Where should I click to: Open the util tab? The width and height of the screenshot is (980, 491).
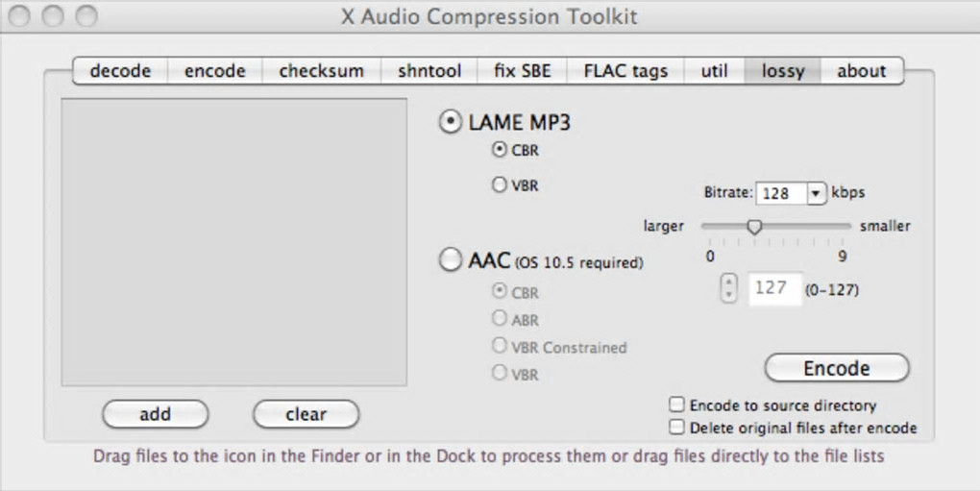tap(714, 71)
